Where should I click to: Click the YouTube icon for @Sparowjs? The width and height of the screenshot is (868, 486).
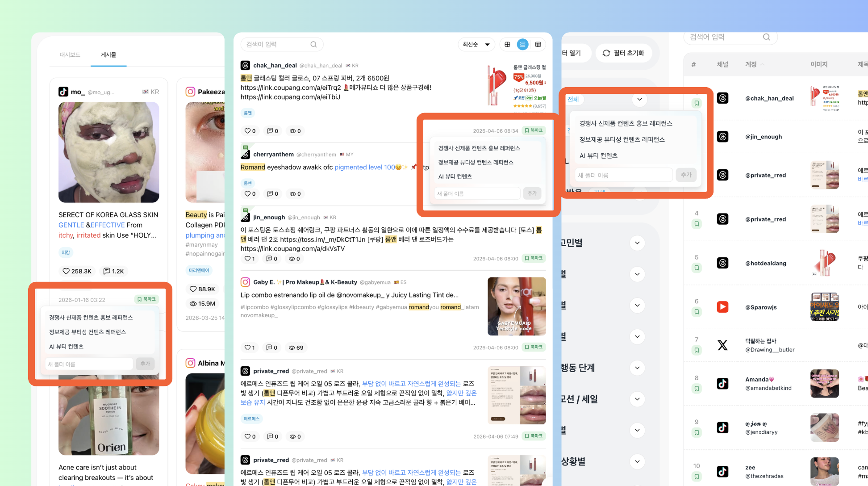[x=722, y=307]
